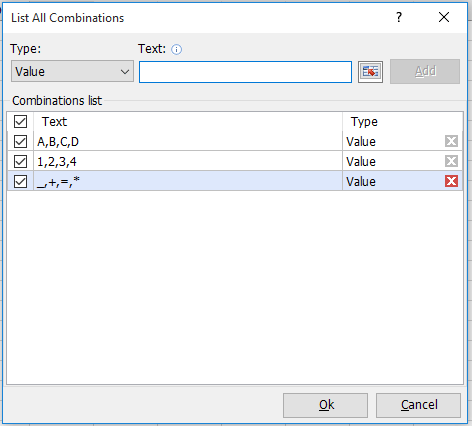Open help with the question mark icon
This screenshot has height=426, width=472.
click(x=399, y=17)
